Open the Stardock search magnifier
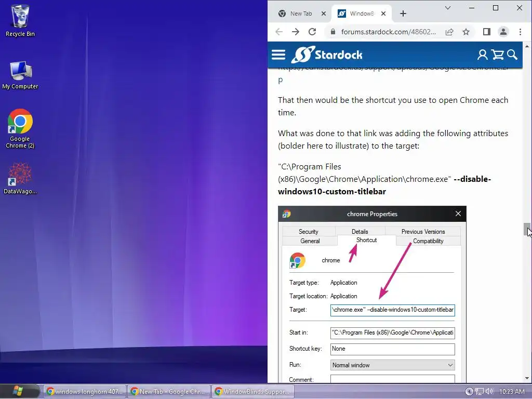 [512, 55]
